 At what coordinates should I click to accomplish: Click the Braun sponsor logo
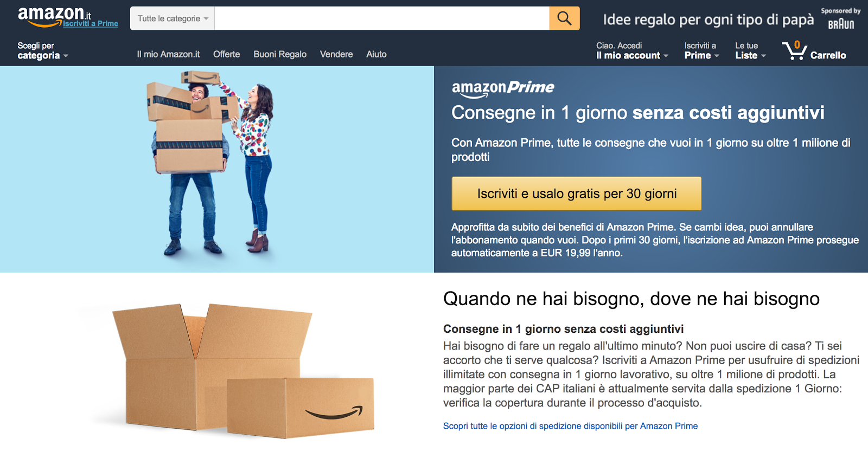[x=841, y=24]
